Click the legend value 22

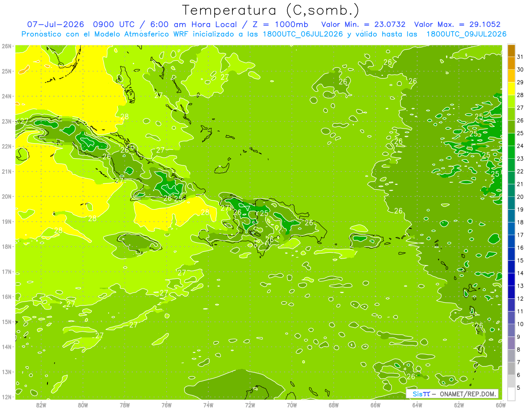click(x=520, y=172)
